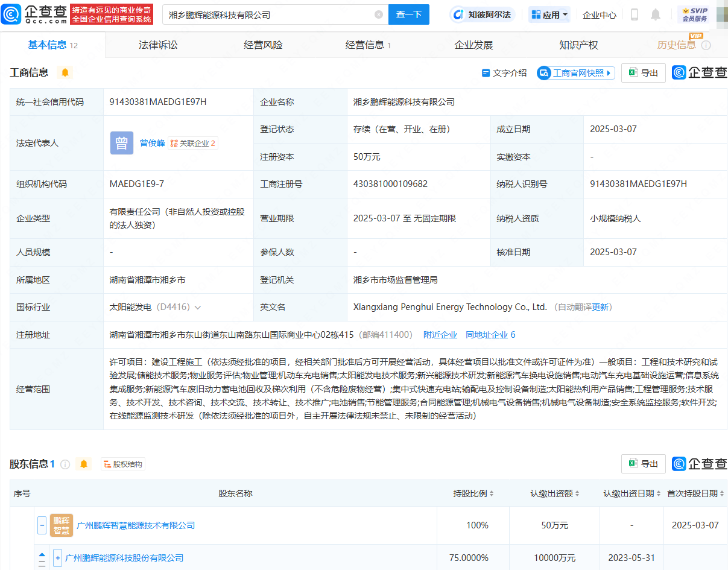Open legal representative 曾俊峰 profile
This screenshot has width=728, height=570.
[152, 144]
